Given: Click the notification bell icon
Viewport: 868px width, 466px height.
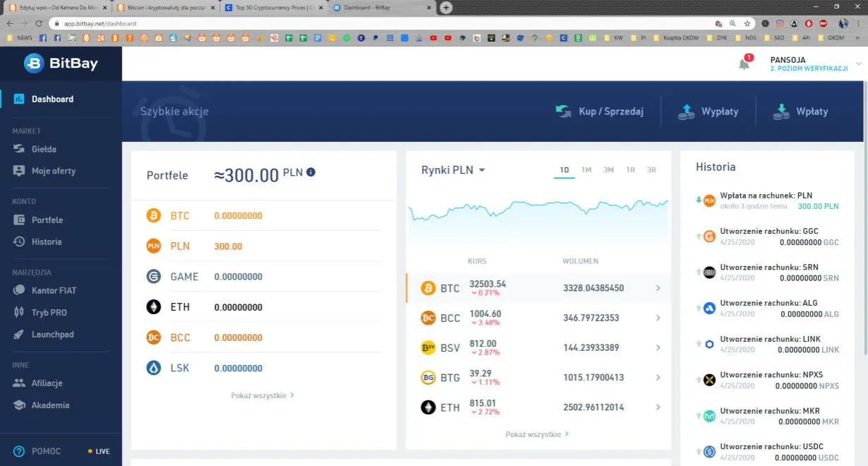Looking at the screenshot, I should click(744, 64).
